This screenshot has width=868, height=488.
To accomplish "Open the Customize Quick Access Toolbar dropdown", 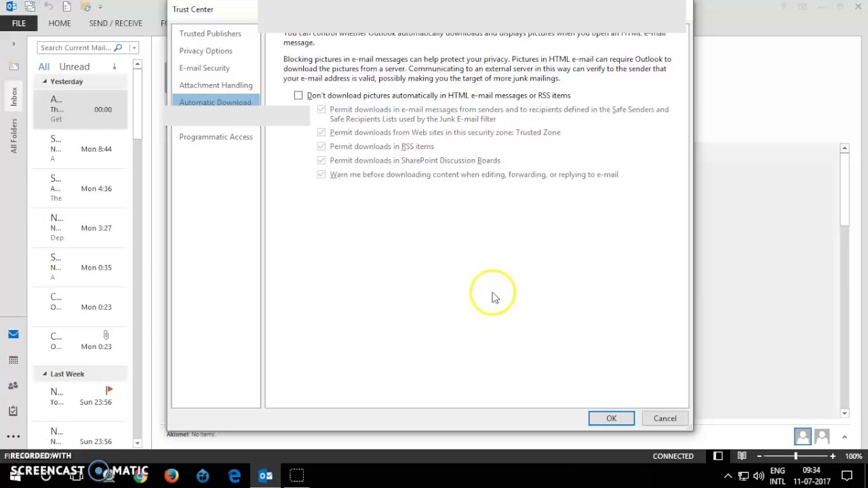I will (x=100, y=7).
